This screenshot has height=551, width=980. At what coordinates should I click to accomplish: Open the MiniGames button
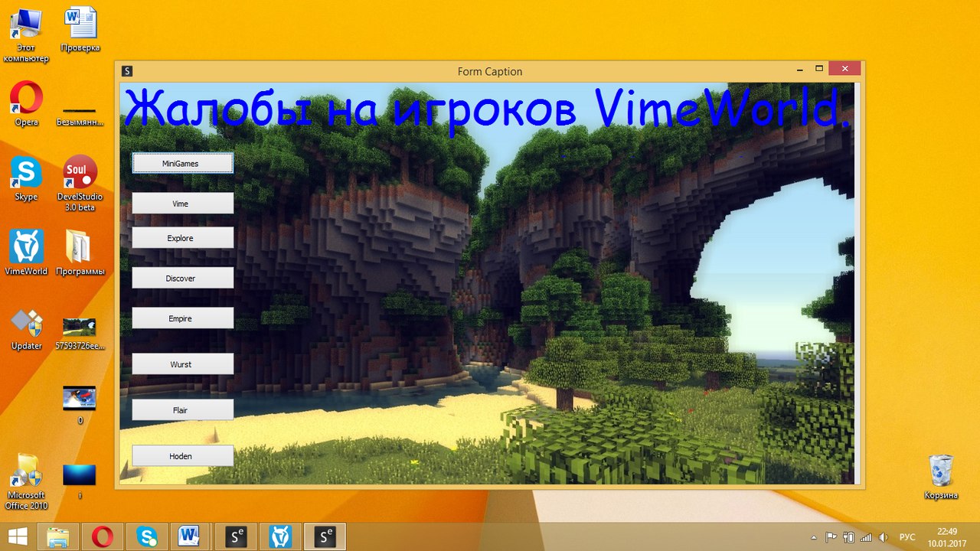pyautogui.click(x=182, y=163)
